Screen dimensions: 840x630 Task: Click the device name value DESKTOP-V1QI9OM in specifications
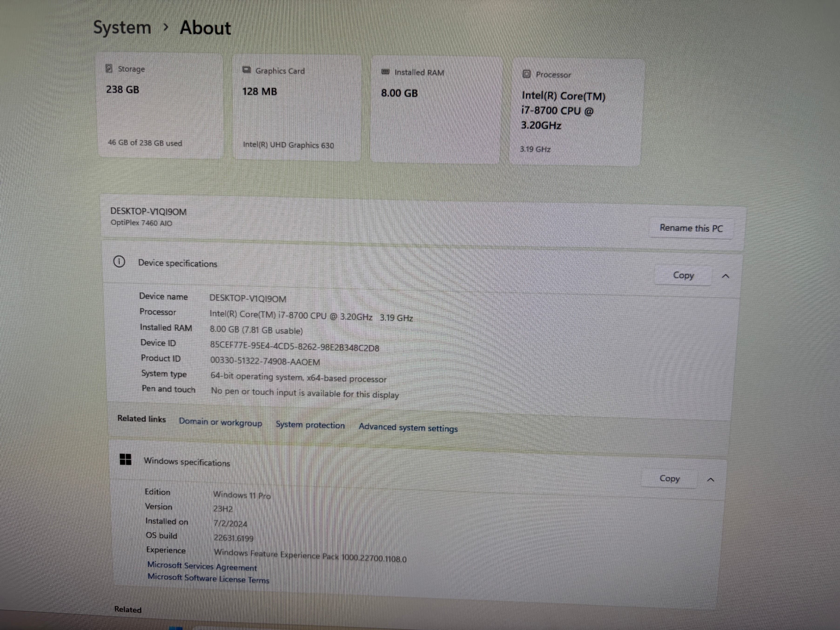tap(248, 299)
